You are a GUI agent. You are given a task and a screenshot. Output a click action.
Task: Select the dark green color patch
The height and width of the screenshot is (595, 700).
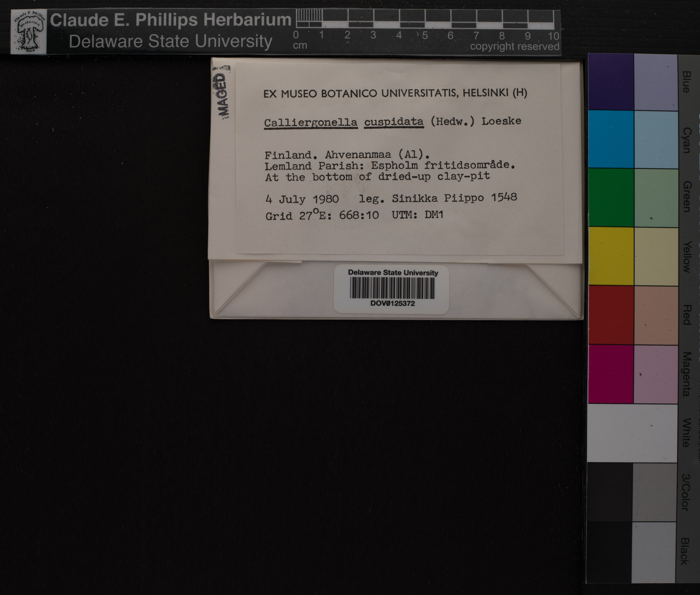[x=611, y=198]
